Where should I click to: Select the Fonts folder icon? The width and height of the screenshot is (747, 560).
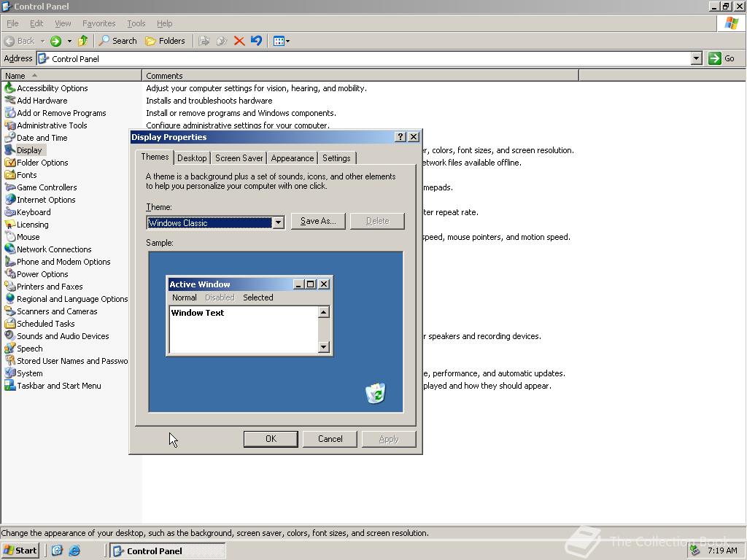pyautogui.click(x=10, y=175)
